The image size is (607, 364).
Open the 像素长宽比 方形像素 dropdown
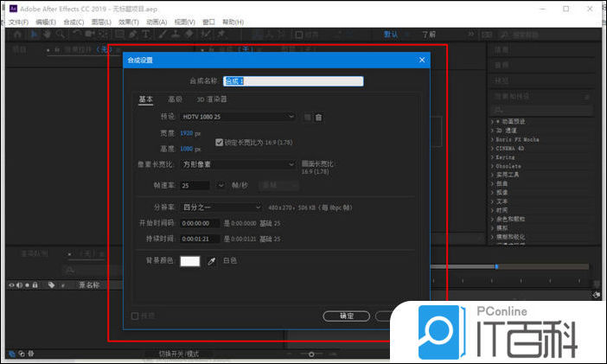(238, 164)
